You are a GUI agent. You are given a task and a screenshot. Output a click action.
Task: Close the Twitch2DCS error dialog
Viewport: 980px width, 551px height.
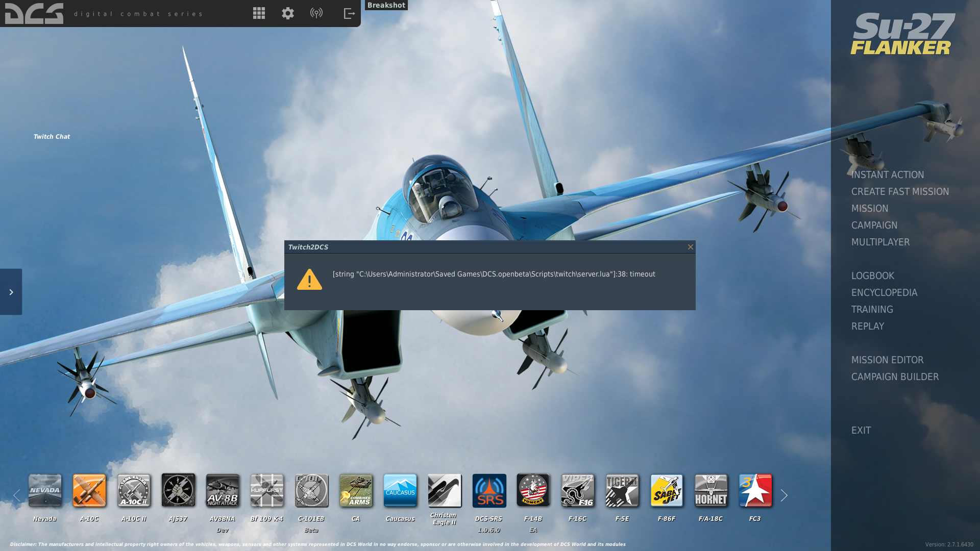690,247
